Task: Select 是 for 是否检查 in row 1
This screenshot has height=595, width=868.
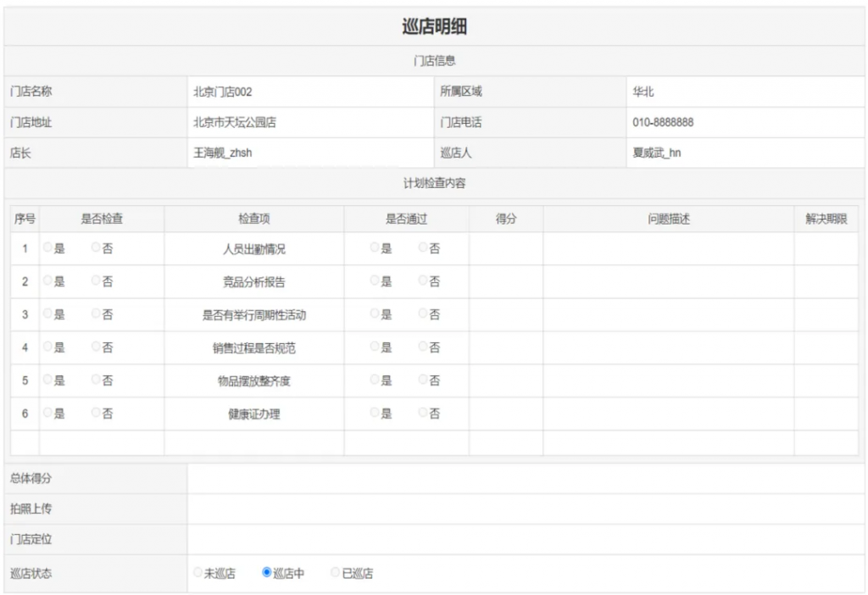Action: point(47,248)
